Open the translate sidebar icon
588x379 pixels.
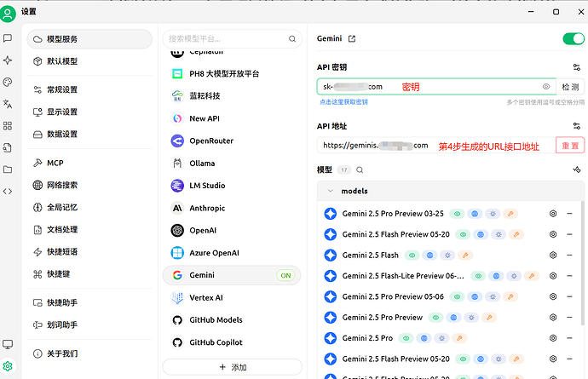coord(8,104)
